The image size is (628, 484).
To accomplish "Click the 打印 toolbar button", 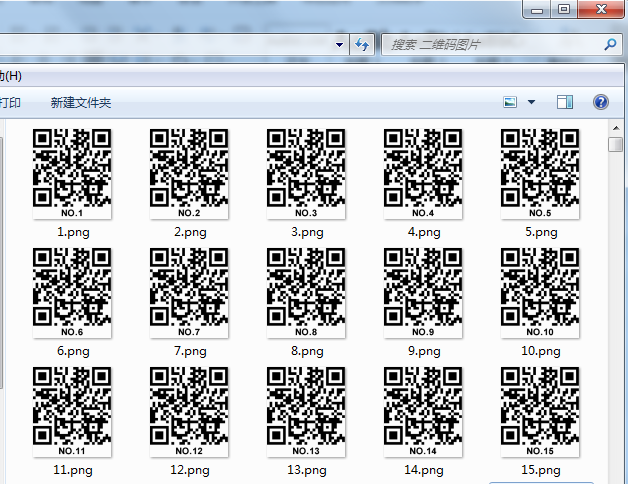I will pyautogui.click(x=10, y=102).
